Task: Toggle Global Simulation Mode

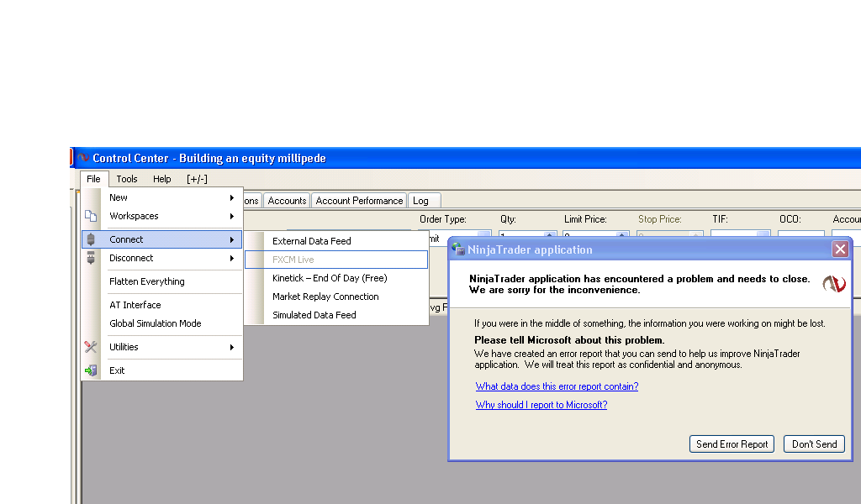Action: (x=162, y=323)
